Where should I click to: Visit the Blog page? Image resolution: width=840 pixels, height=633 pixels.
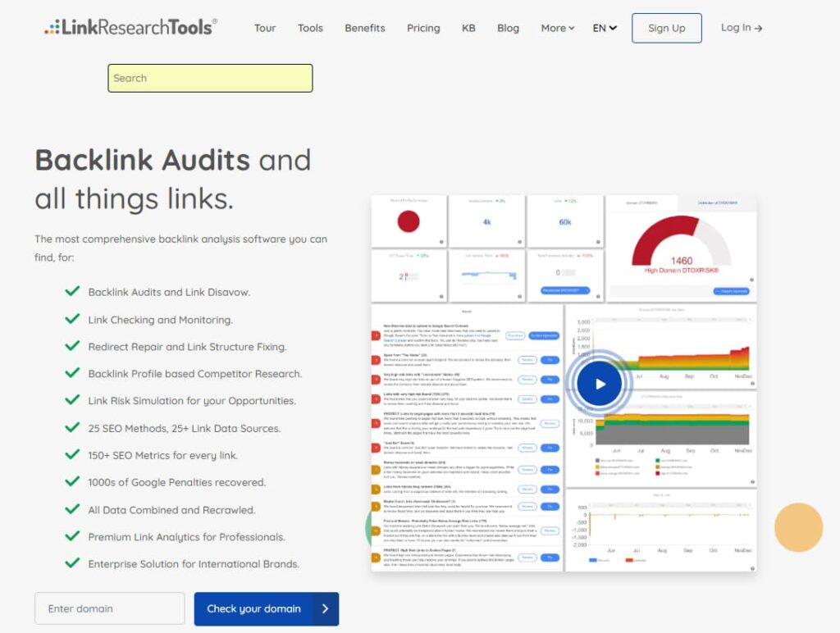tap(508, 28)
